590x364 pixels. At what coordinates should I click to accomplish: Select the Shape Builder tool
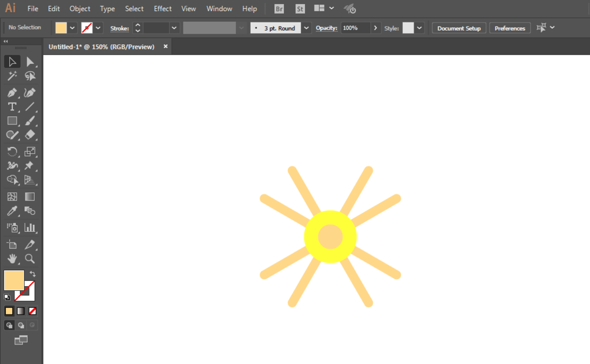pos(12,180)
